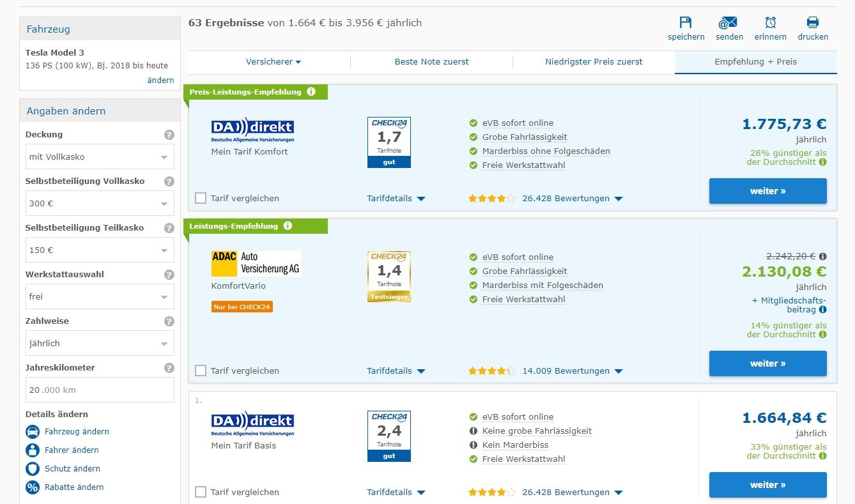The image size is (855, 504).
Task: Open Selbstbeteiligung Vollkasko dropdown showing 300 €
Action: point(100,203)
